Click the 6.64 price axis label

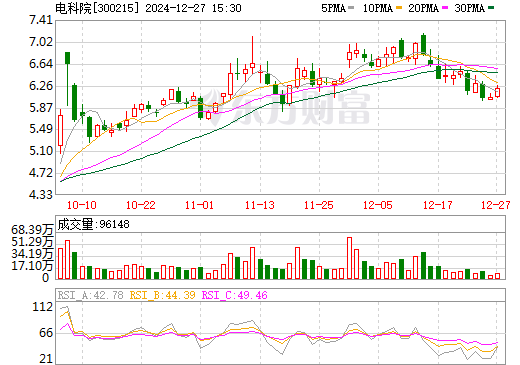click(x=41, y=64)
